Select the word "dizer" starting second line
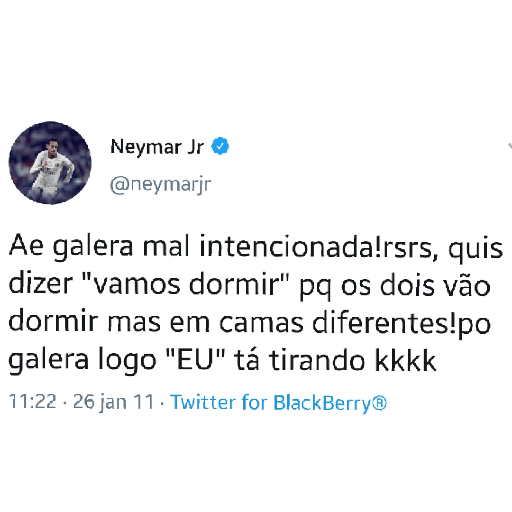The width and height of the screenshot is (512, 512). click(40, 284)
